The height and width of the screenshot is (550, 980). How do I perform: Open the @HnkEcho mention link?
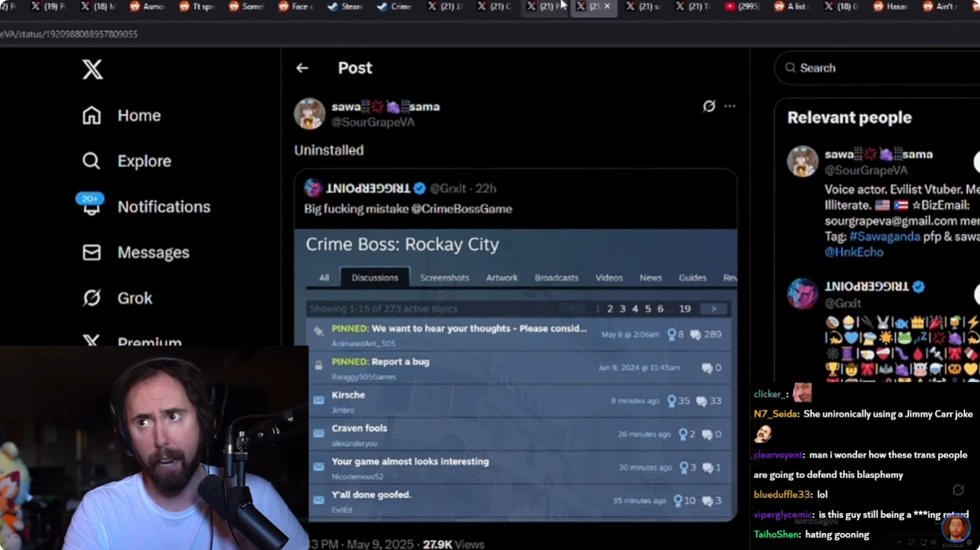854,252
